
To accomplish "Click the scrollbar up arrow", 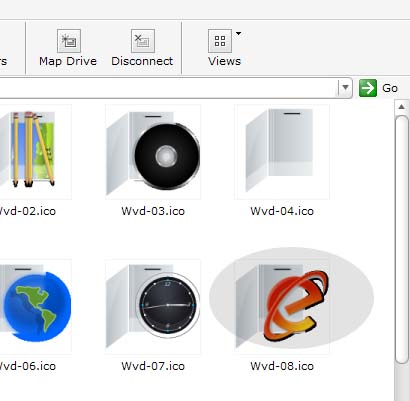I will pyautogui.click(x=402, y=107).
